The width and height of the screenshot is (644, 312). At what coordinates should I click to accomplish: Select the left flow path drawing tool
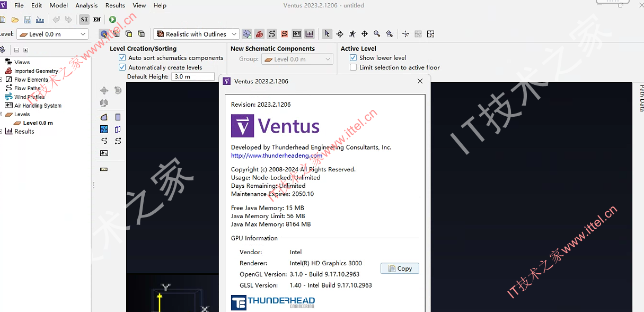pos(104,141)
